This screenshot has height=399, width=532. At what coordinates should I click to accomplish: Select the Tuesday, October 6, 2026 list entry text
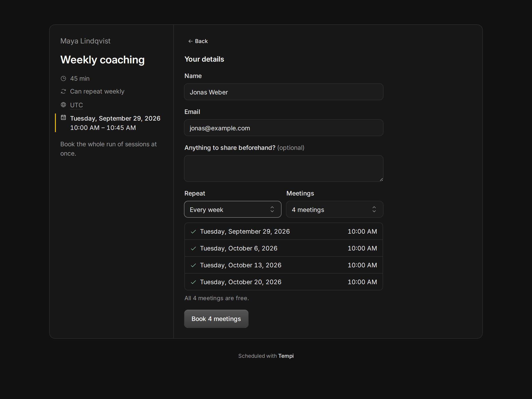point(239,248)
